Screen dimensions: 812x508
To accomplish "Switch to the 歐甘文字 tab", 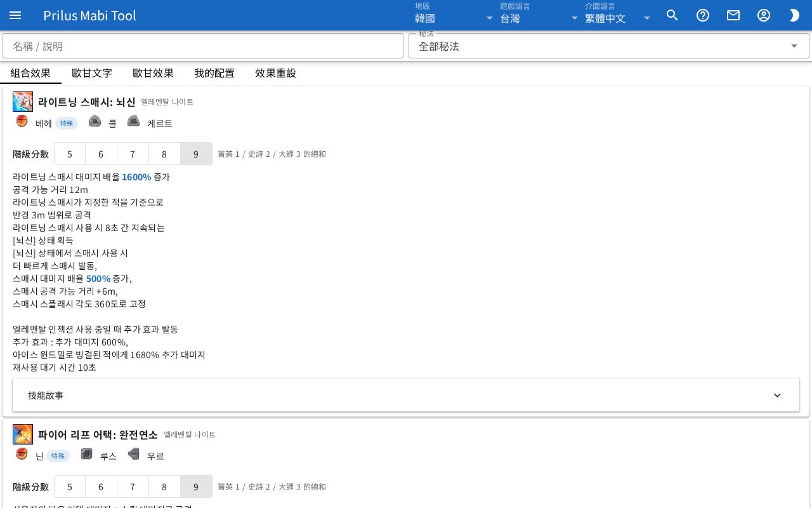I will [92, 73].
